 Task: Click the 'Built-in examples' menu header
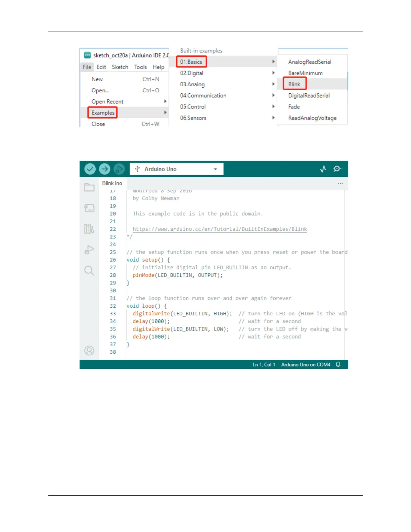pyautogui.click(x=201, y=51)
